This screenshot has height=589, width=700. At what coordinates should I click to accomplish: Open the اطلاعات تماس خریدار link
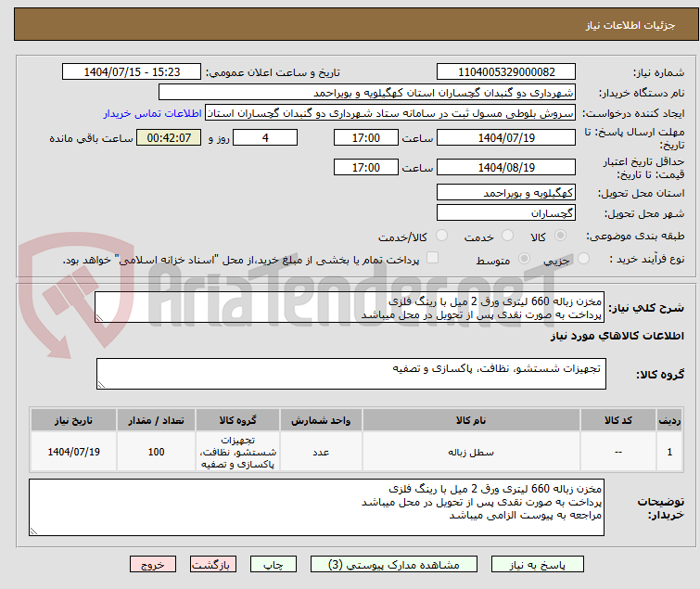point(153,113)
